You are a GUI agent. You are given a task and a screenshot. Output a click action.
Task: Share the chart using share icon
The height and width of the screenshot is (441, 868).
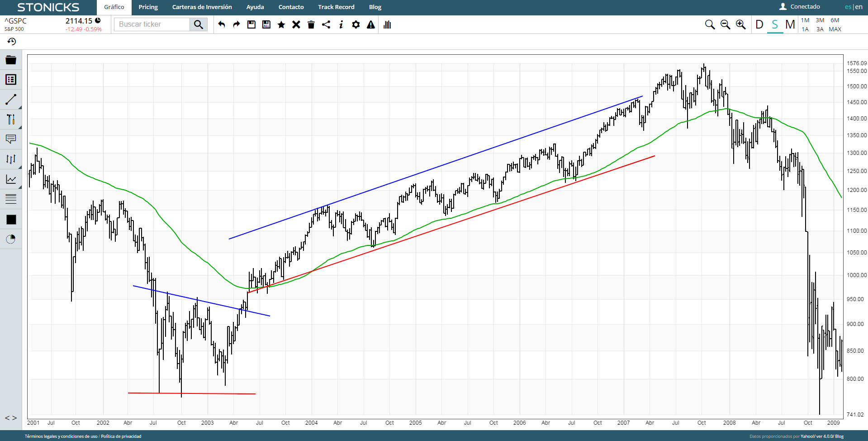pos(326,24)
